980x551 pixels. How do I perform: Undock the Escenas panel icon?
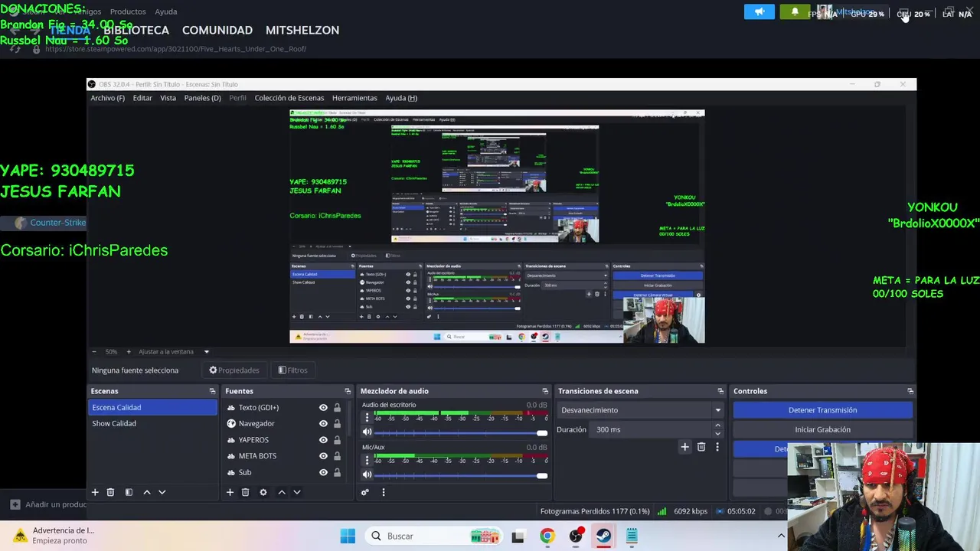click(212, 391)
